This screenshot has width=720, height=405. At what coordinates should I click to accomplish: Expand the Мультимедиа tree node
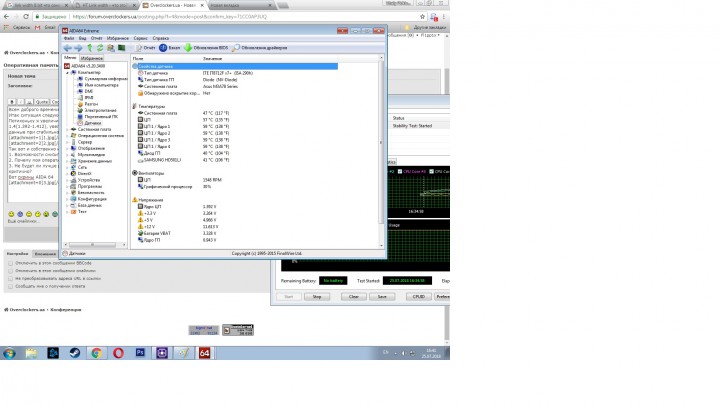click(x=67, y=155)
